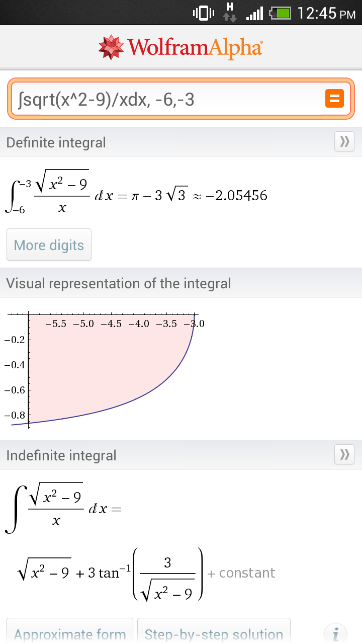The image size is (362, 644).
Task: Tap the Indefinite integral section header
Action: pos(61,455)
